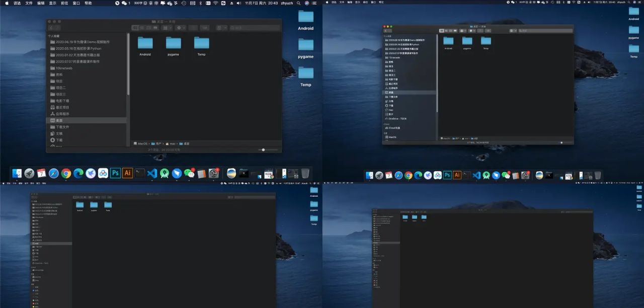Open Terminal in the top-left panel's Dock
Image resolution: width=644 pixels, height=308 pixels.
[140, 173]
